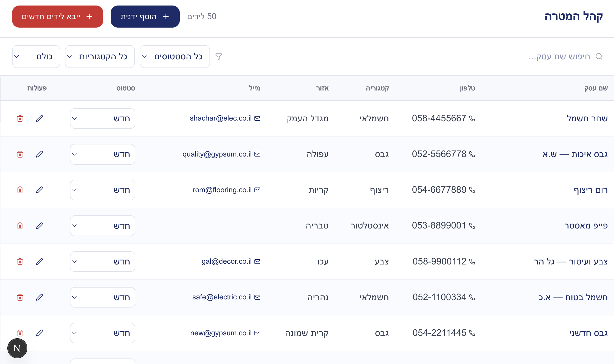Edit the גבס חדשני lead

[x=39, y=333]
